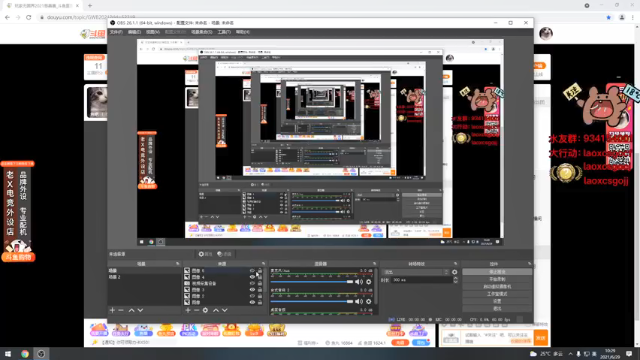Toggle visibility of 视频采集设备 source
Image resolution: width=640 pixels, height=360 pixels.
[x=252, y=283]
